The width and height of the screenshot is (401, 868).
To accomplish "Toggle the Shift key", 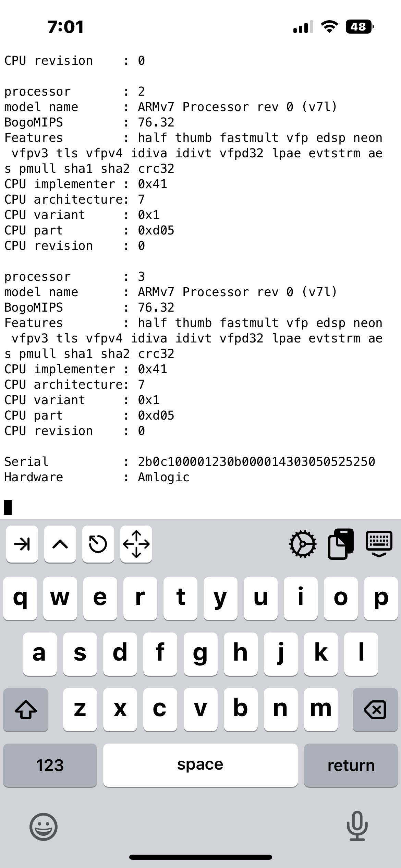I will (x=26, y=709).
